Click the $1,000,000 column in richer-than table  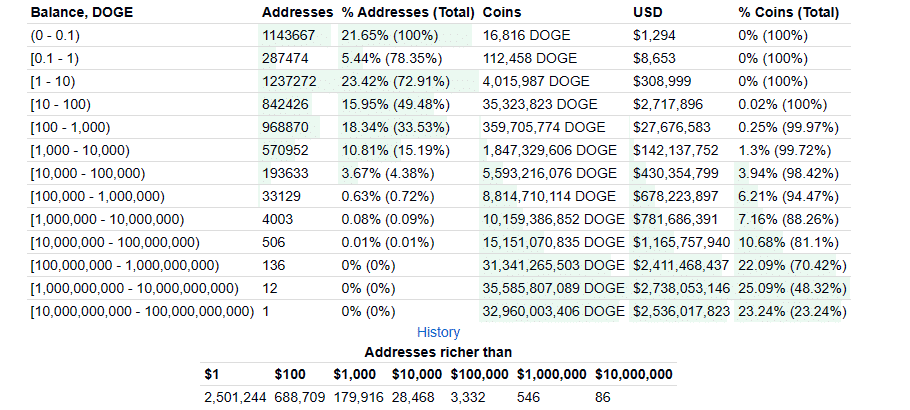552,375
